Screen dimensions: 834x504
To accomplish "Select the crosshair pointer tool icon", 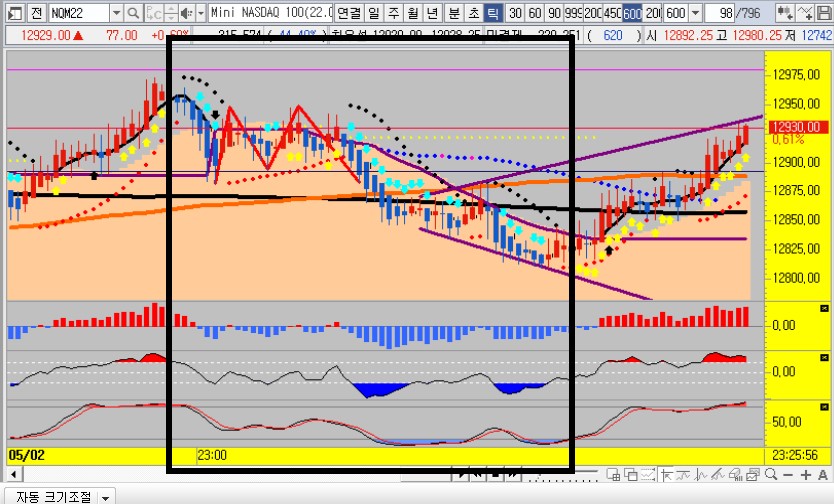I will [x=666, y=474].
